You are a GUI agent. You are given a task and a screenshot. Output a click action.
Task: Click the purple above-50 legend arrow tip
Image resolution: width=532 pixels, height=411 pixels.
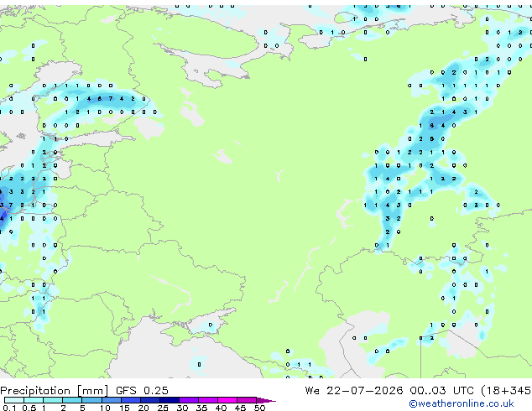click(266, 400)
